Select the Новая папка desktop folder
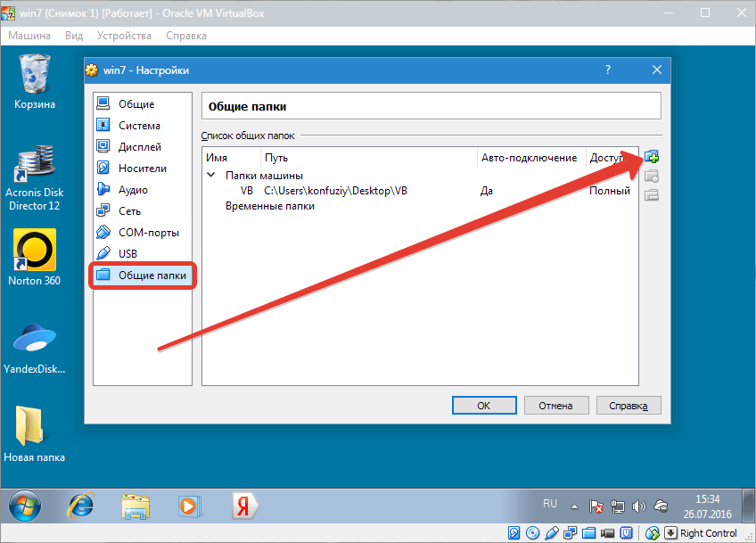The height and width of the screenshot is (543, 756). pos(34,434)
